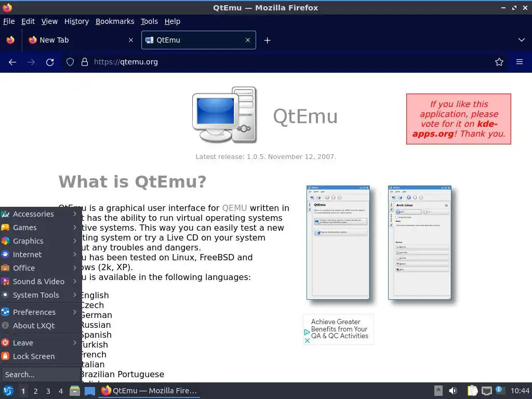Open the clipboard tray icon
Image resolution: width=532 pixels, height=399 pixels.
(472, 391)
